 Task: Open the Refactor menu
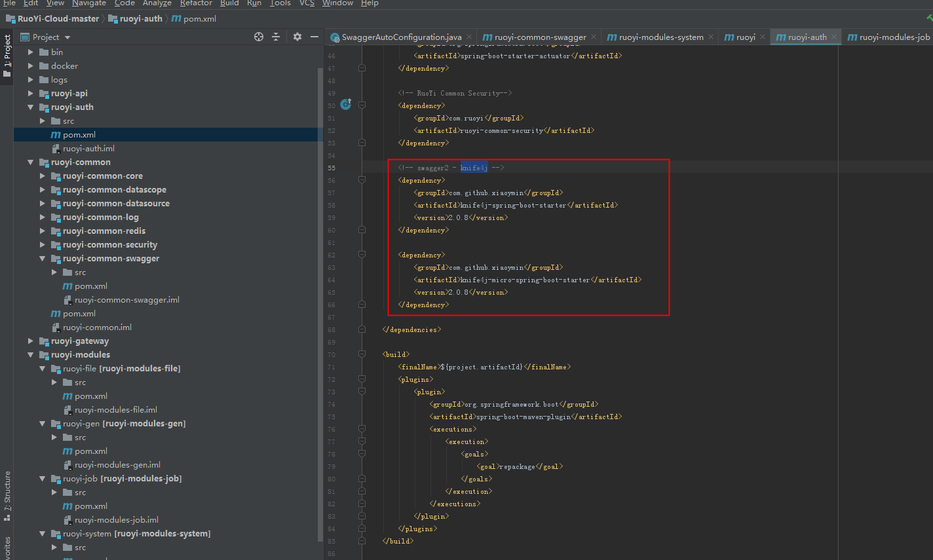[x=196, y=4]
